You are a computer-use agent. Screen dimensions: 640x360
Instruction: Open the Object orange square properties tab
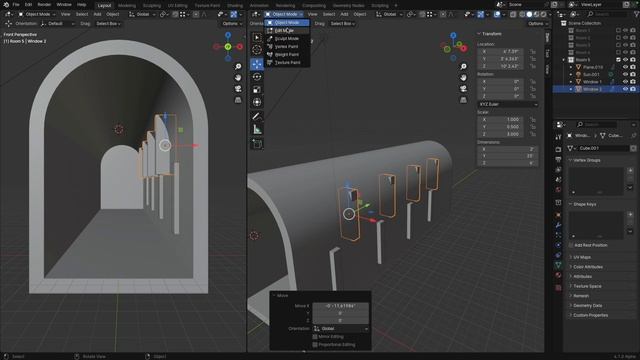click(x=558, y=215)
